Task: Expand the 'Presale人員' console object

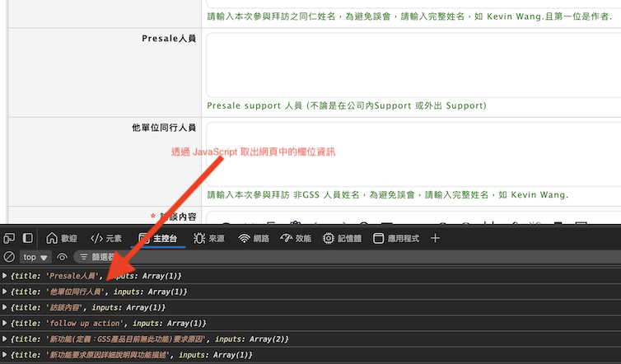Action: [x=5, y=275]
